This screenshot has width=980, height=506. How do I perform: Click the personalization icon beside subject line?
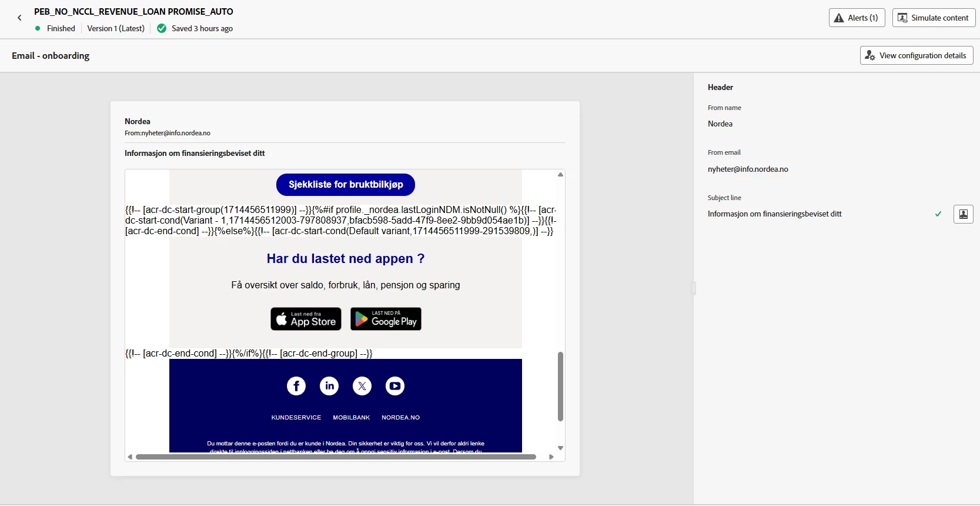[963, 214]
